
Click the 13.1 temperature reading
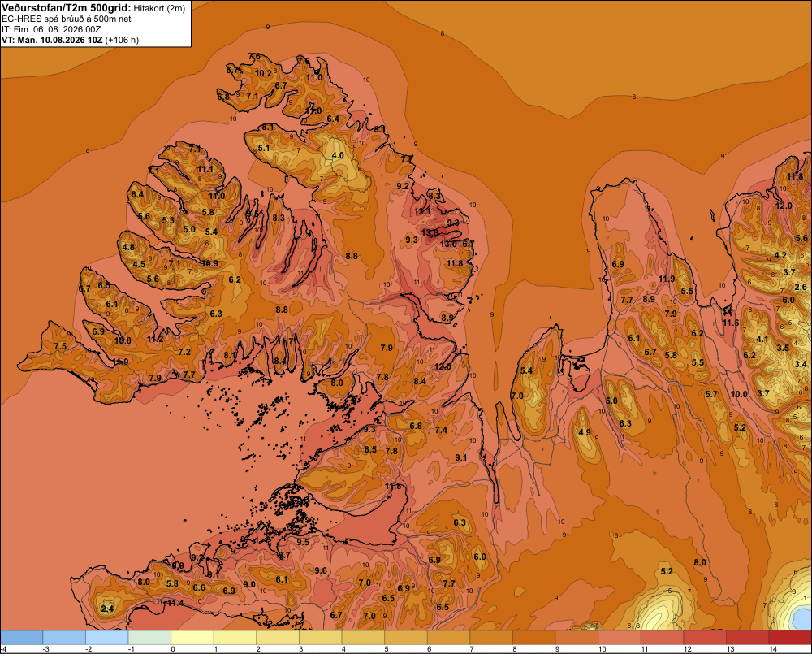click(422, 211)
